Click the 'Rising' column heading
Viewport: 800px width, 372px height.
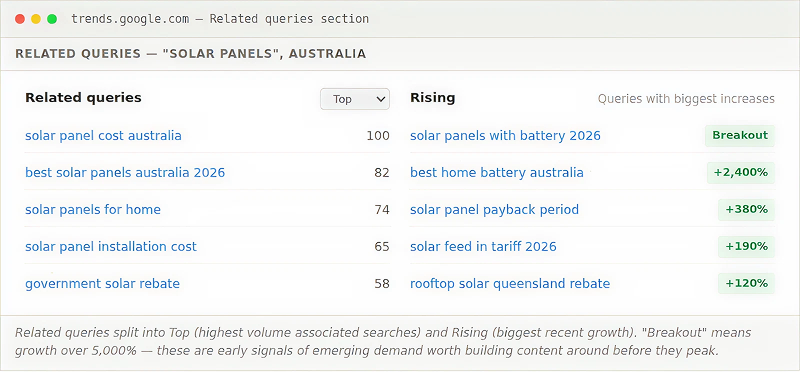[433, 98]
